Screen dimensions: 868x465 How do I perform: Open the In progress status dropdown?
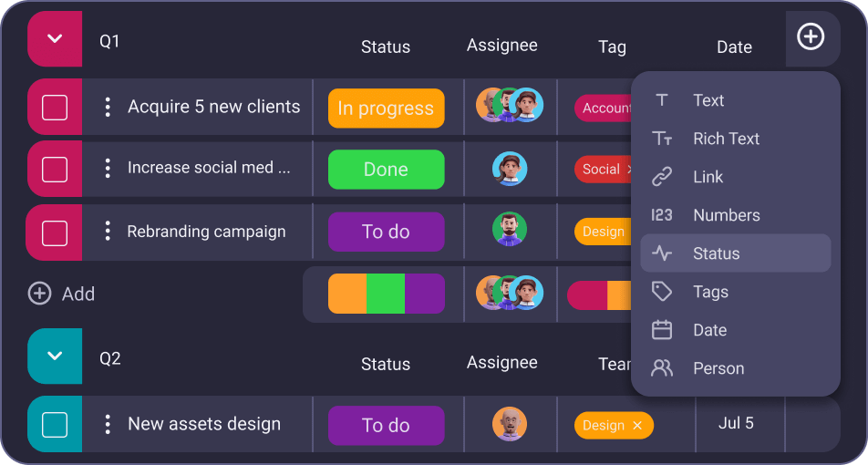386,108
